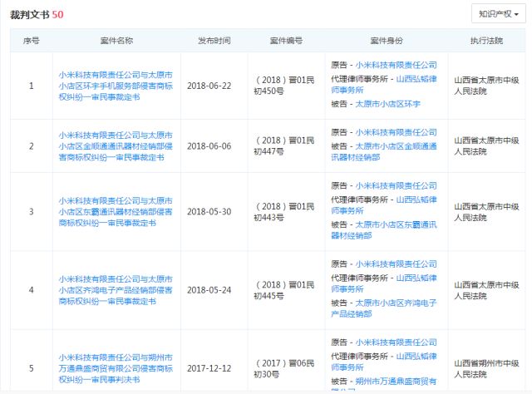
Task: Select court 山西省太原市中级人民法院 in row 1
Action: click(x=486, y=86)
